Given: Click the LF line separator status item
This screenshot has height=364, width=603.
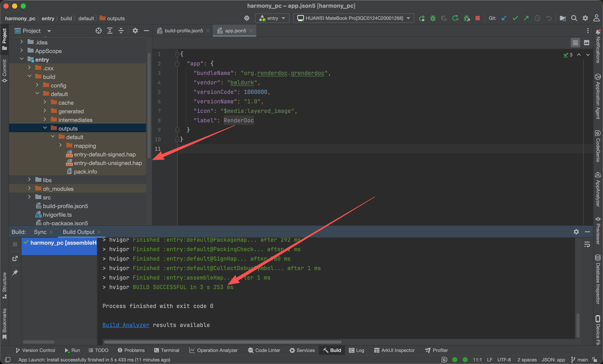Looking at the screenshot, I should coord(490,360).
